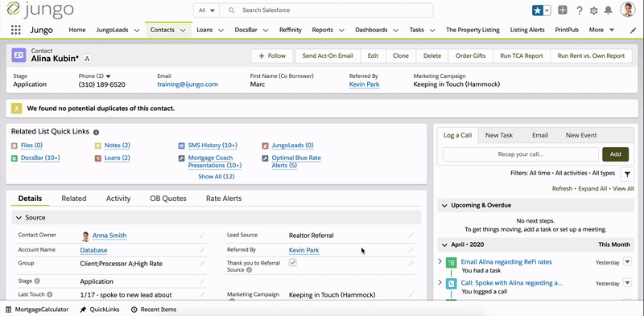Click the training@ijungo.com email link
The height and width of the screenshot is (316, 644).
[x=188, y=84]
